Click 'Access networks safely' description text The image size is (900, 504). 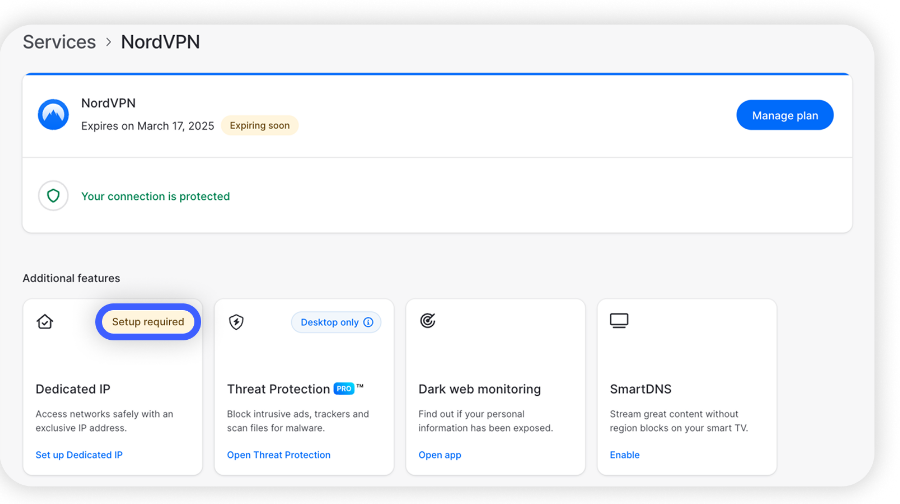tap(104, 421)
